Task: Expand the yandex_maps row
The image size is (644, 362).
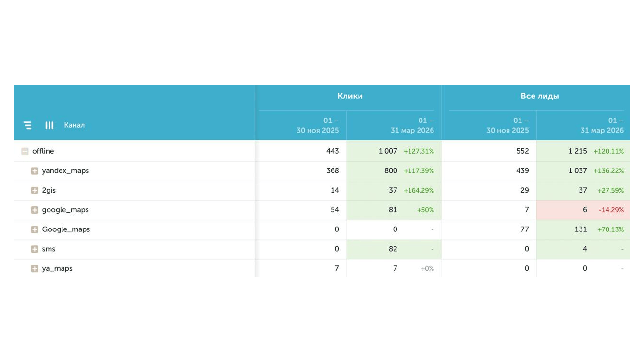Action: tap(35, 171)
